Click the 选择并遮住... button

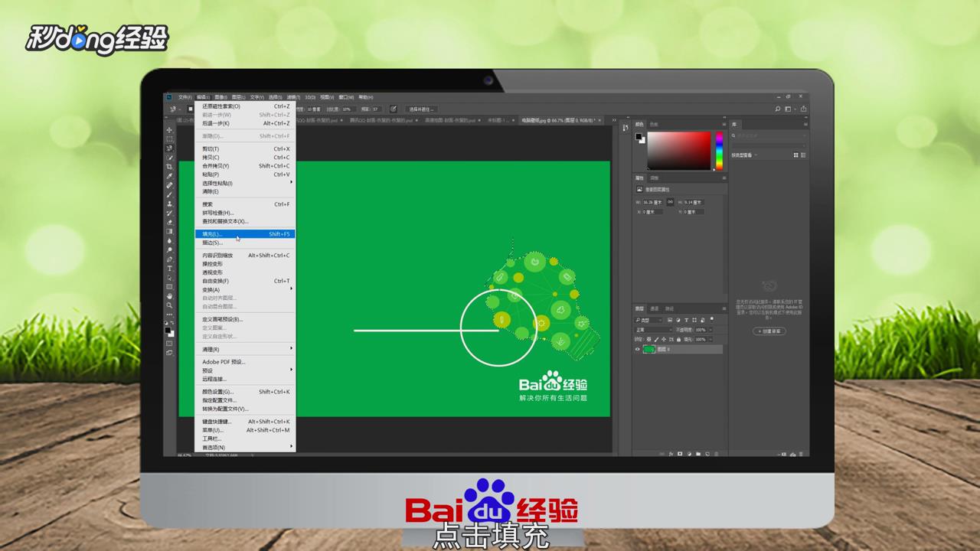421,109
